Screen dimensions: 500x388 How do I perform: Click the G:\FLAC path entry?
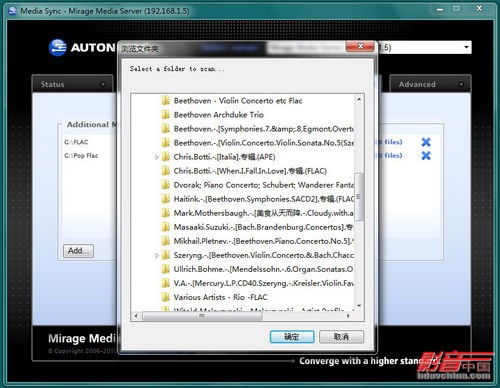coord(76,142)
